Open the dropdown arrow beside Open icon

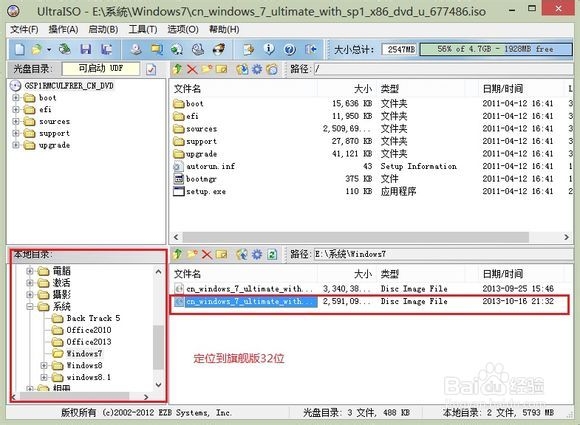[x=49, y=49]
